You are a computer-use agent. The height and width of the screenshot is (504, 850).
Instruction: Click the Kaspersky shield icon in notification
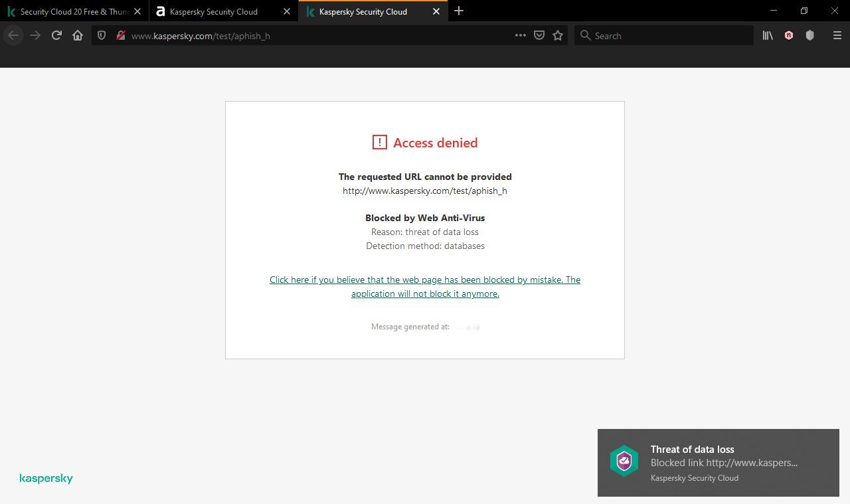click(624, 461)
